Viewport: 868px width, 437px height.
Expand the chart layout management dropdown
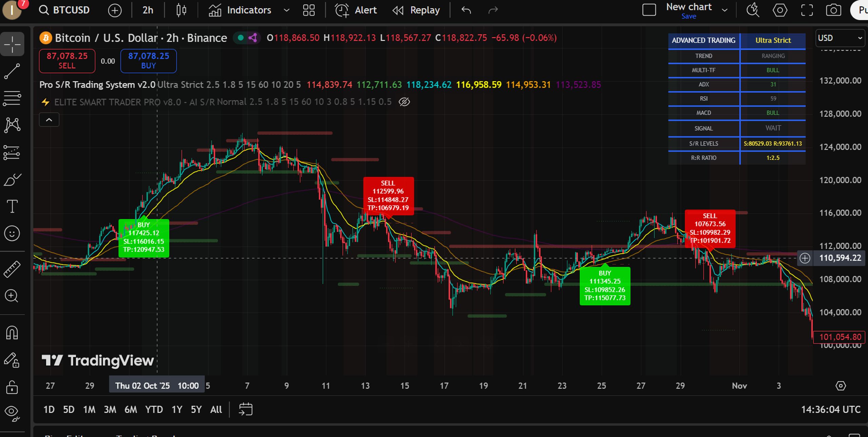coord(725,10)
